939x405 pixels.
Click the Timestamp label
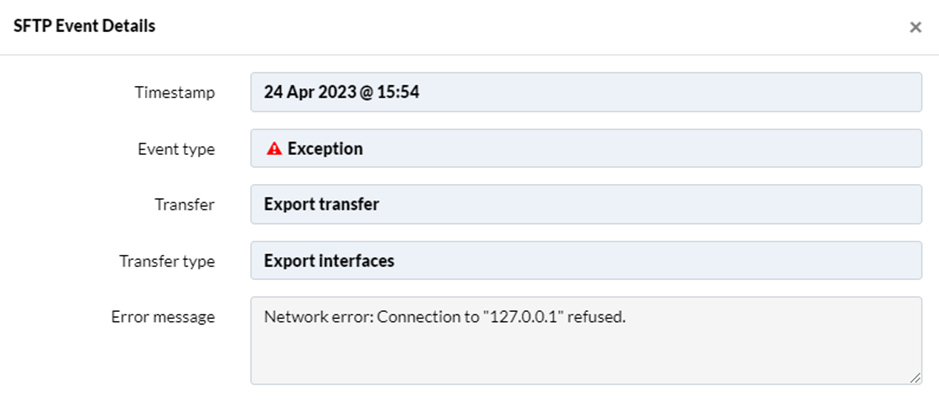tap(175, 93)
